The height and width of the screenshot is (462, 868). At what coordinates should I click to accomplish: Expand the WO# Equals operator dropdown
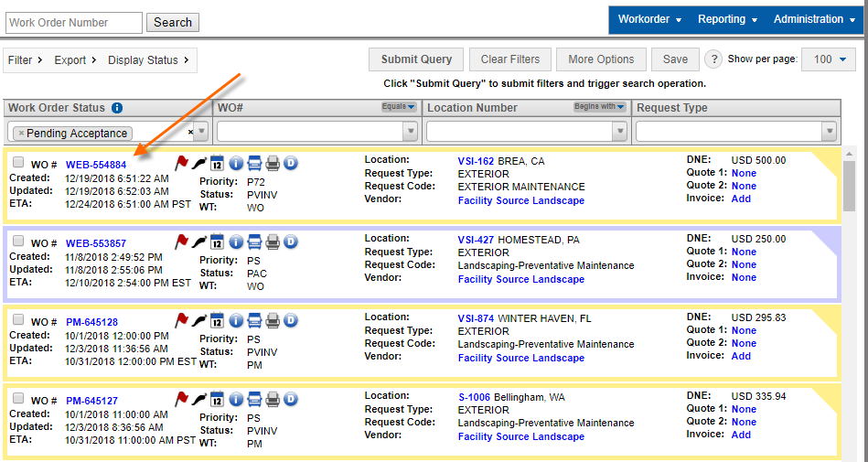pos(398,107)
